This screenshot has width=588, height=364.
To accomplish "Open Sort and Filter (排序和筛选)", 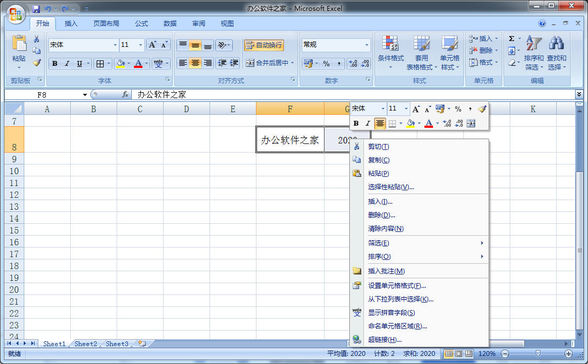I will [x=533, y=52].
